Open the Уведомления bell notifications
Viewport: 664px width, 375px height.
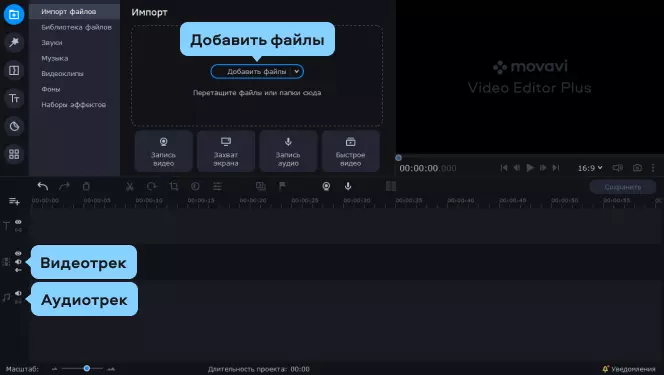(x=628, y=369)
